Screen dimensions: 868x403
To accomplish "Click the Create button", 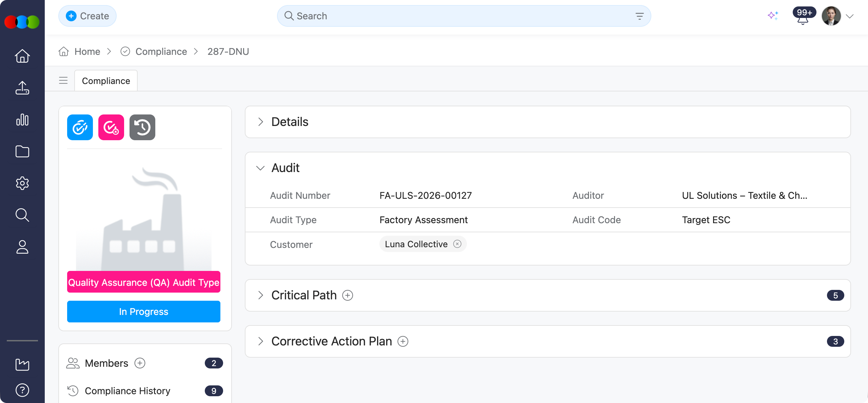I will (87, 16).
